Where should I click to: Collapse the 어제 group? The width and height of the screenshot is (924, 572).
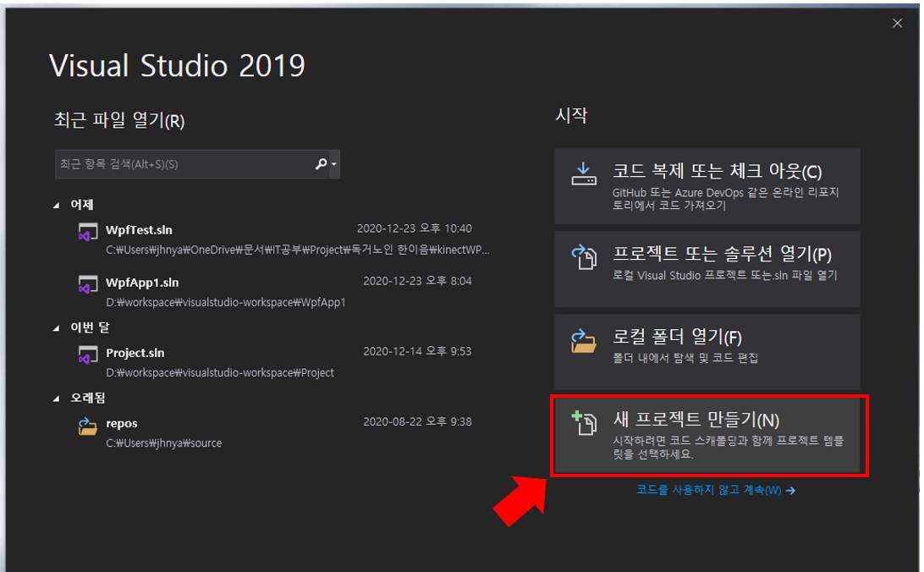(x=57, y=205)
